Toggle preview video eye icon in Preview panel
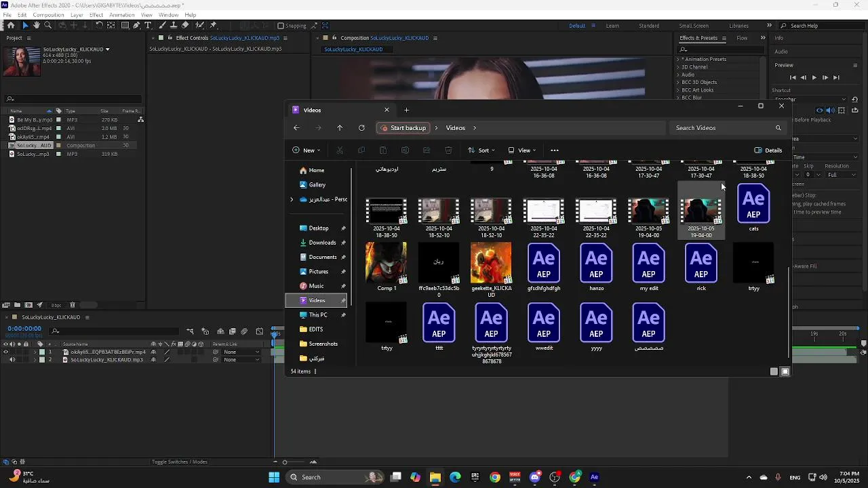Image resolution: width=868 pixels, height=488 pixels. 819,110
